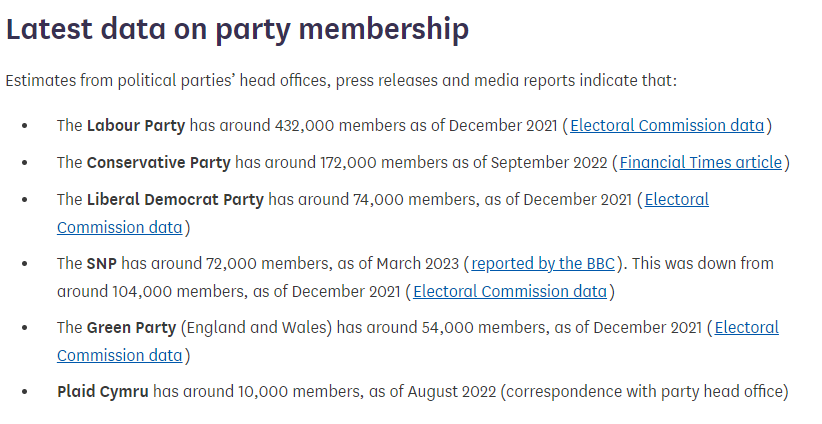Viewport: 822px width, 424px height.
Task: Open the Financial Times article link
Action: [x=700, y=162]
